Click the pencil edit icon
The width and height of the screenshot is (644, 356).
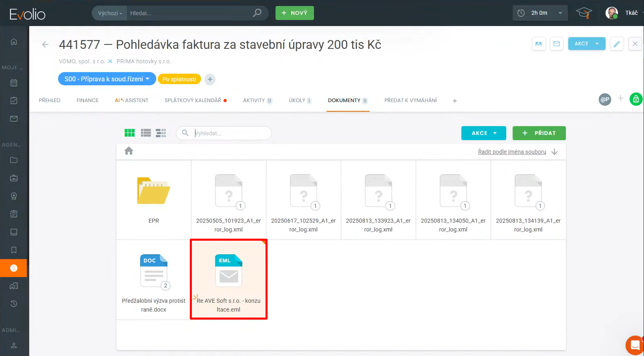(616, 44)
